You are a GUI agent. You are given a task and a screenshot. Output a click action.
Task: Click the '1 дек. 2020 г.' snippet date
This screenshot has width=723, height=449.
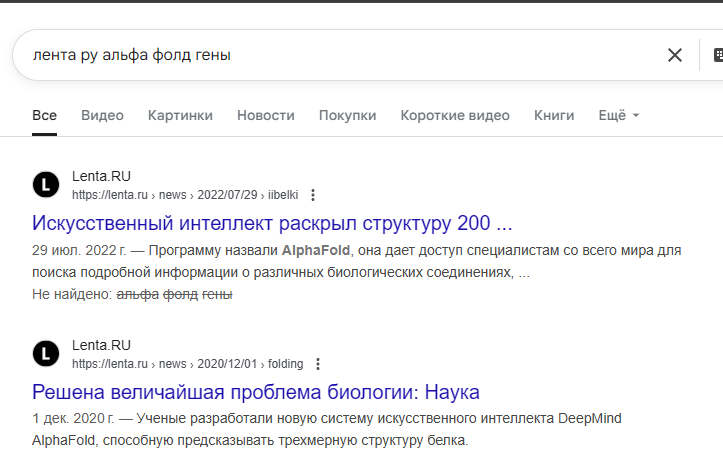point(73,419)
